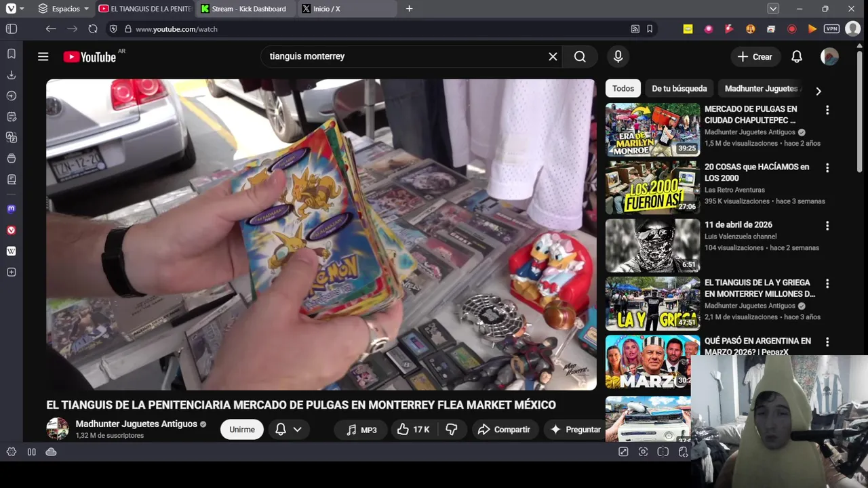Click the yellow extension icon
Screen dimensions: 868x488
[688, 29]
